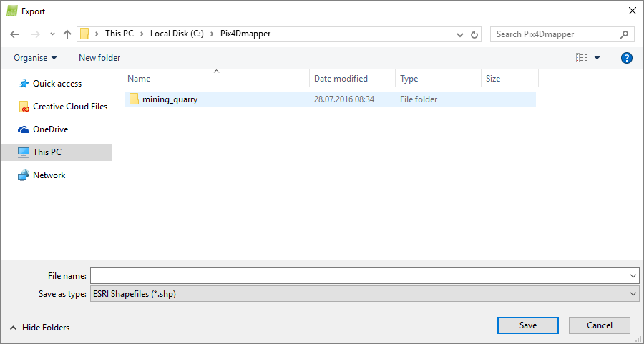Viewport: 644px width, 344px height.
Task: Click into the File name field
Action: coord(358,276)
